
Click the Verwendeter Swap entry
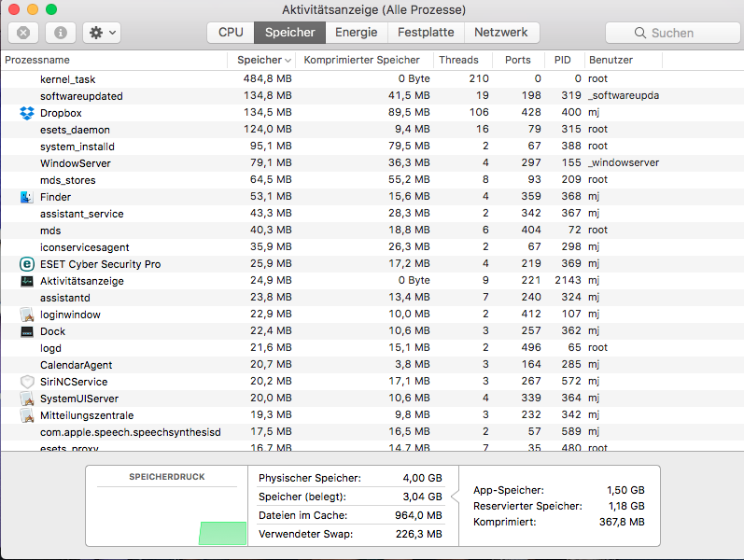point(351,534)
